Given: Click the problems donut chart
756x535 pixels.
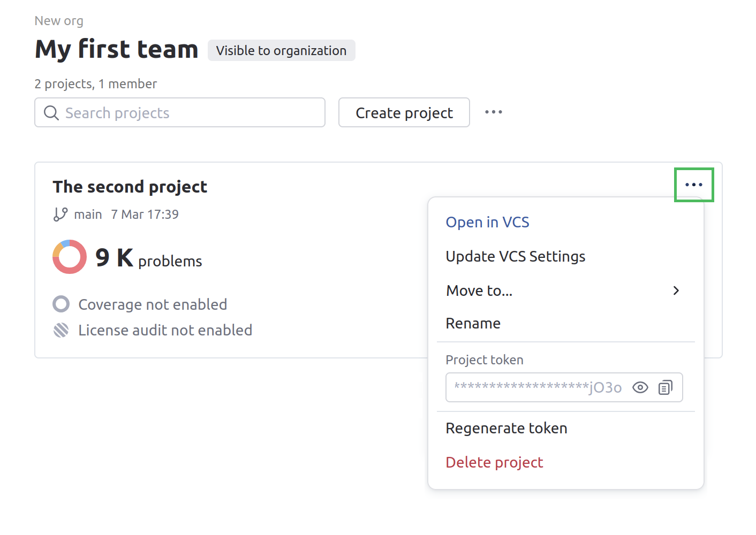Looking at the screenshot, I should (x=69, y=257).
